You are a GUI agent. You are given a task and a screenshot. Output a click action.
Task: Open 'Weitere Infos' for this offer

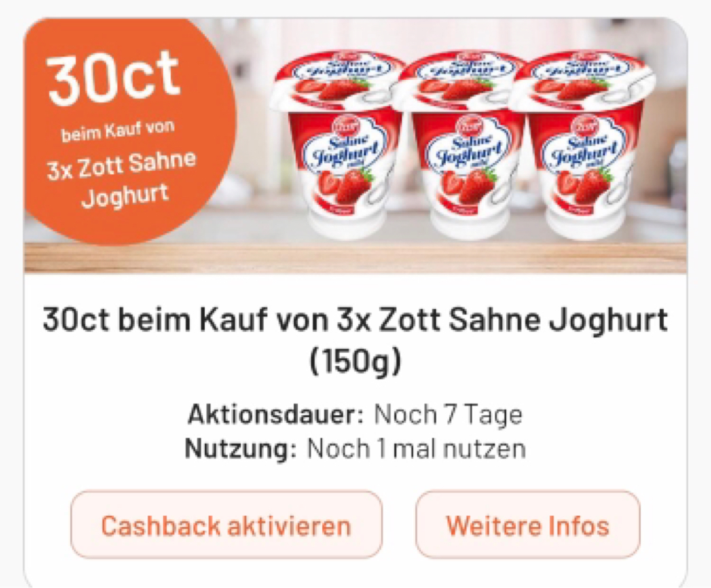pyautogui.click(x=528, y=525)
